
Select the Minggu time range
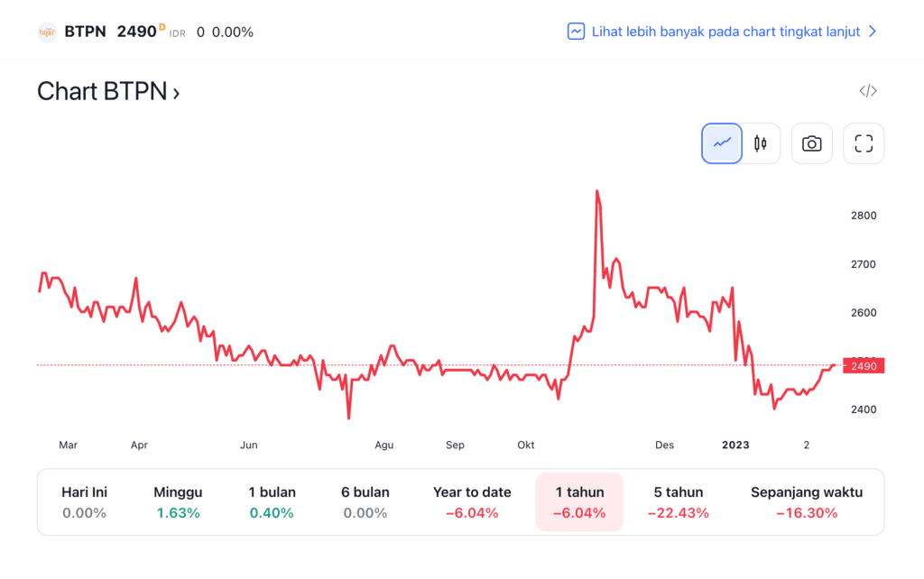tap(178, 502)
